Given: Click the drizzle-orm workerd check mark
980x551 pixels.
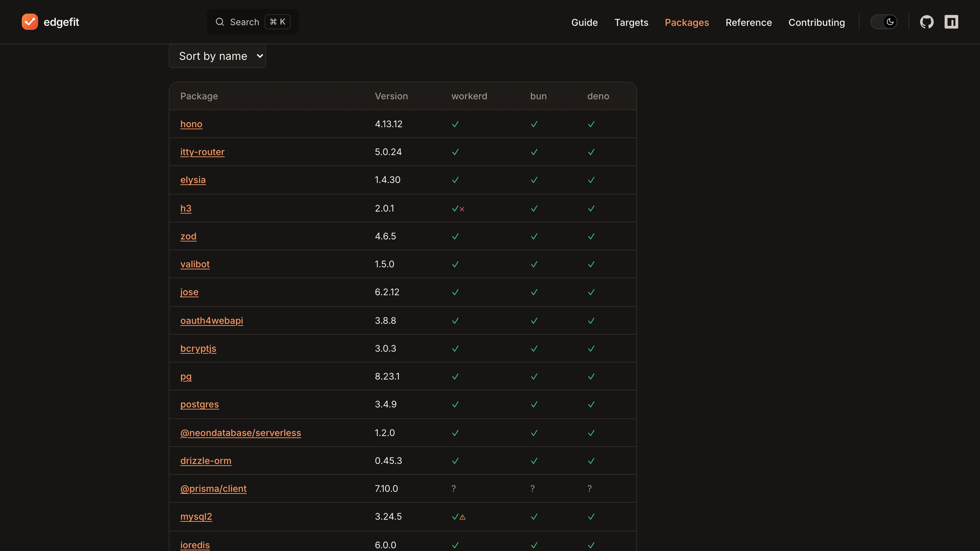Looking at the screenshot, I should coord(455,461).
